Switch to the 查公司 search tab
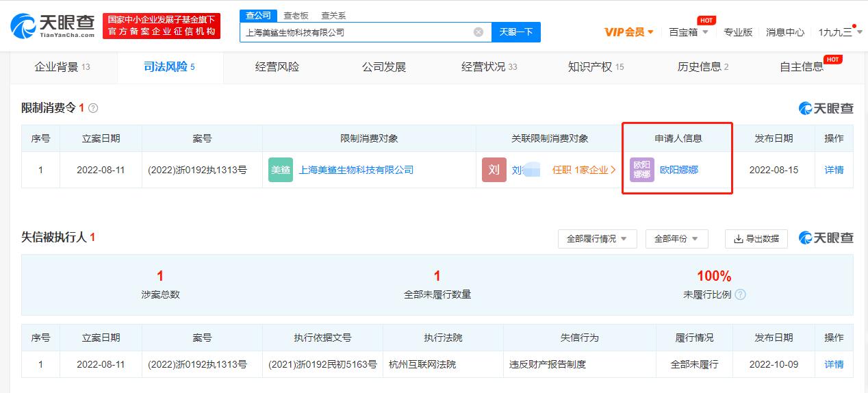This screenshot has width=868, height=393. [258, 15]
